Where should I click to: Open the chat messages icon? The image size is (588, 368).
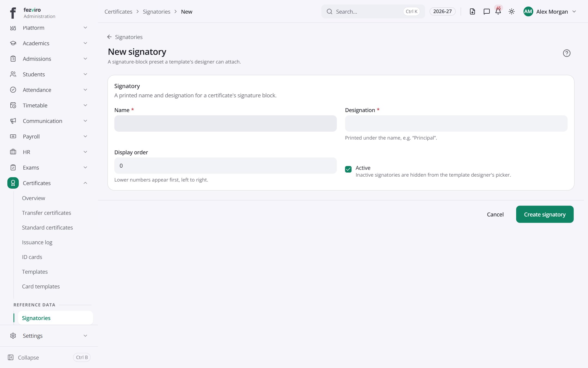coord(486,11)
